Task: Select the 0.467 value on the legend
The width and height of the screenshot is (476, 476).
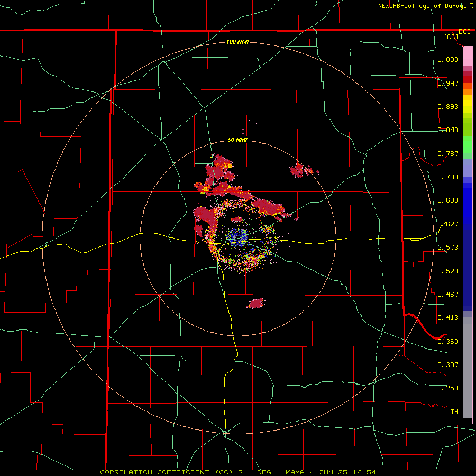Action: [448, 295]
